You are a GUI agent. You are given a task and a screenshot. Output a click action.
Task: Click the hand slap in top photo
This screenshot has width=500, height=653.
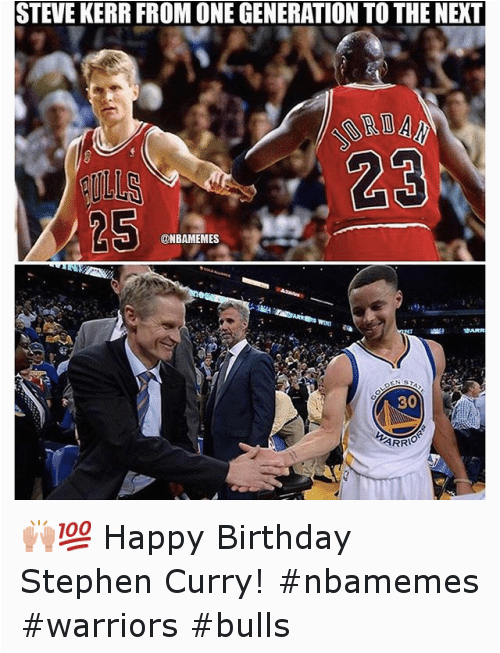(x=231, y=184)
